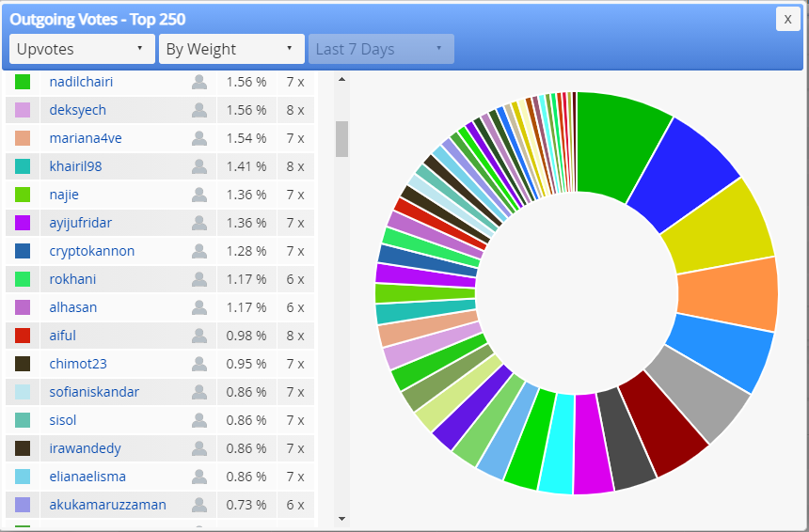Click the profile icon in mariana4ve row
Image resolution: width=809 pixels, height=532 pixels.
click(199, 138)
